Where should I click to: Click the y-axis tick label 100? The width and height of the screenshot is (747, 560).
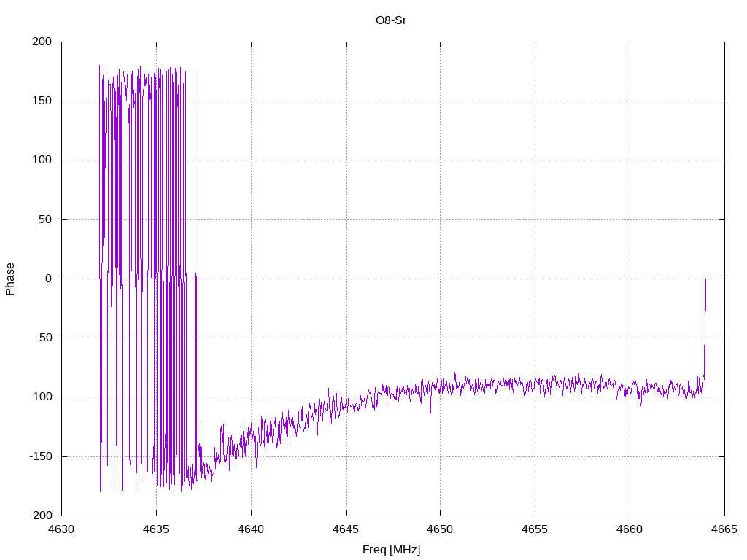42,160
